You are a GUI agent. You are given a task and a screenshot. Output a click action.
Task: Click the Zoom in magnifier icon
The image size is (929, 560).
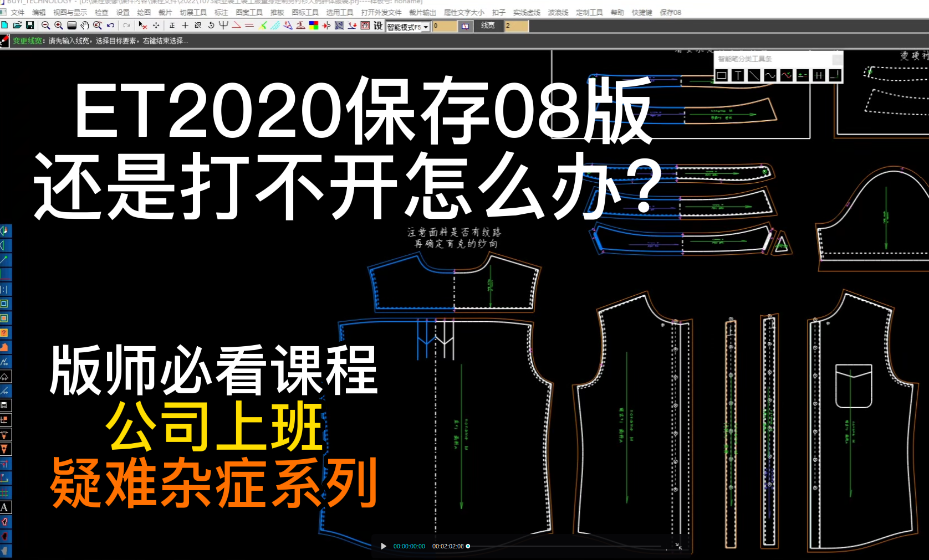click(59, 25)
